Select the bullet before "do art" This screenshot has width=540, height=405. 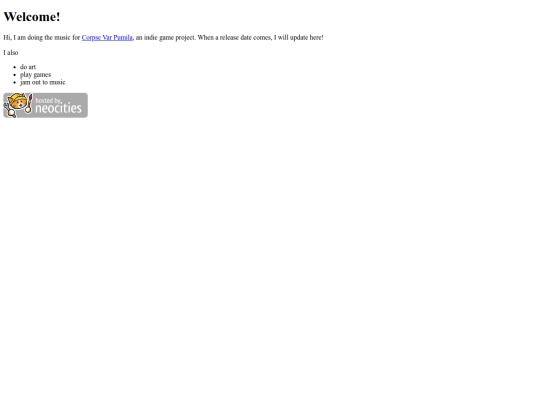click(x=14, y=67)
